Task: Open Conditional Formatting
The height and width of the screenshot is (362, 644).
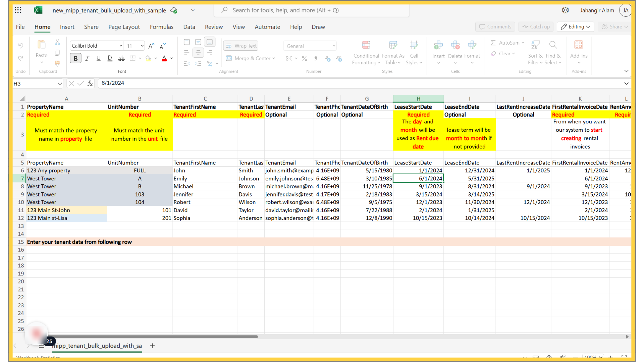Action: point(366,53)
